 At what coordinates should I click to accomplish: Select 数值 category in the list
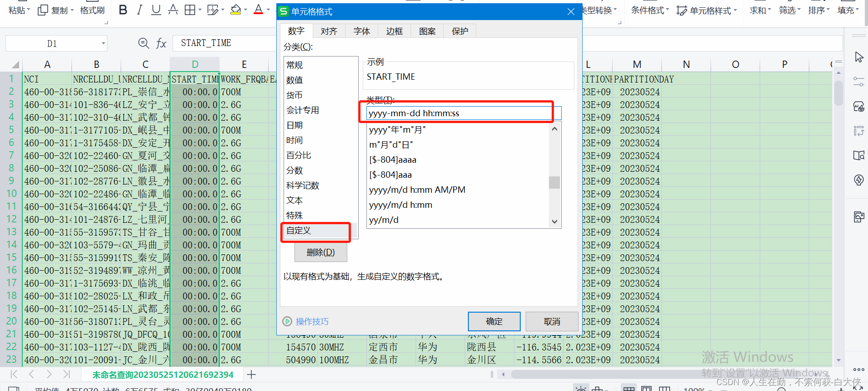(x=320, y=80)
